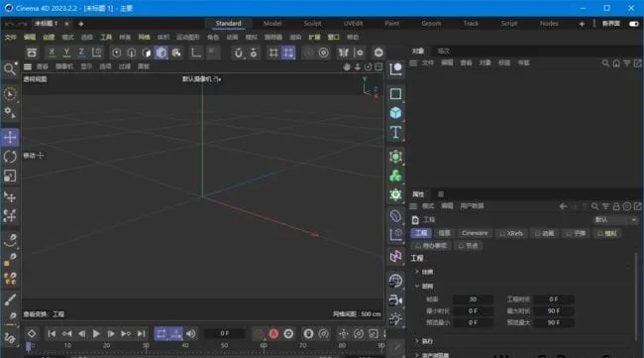Screen dimensions: 644x358
Task: Open the Nodes layout tab
Action: pos(549,24)
